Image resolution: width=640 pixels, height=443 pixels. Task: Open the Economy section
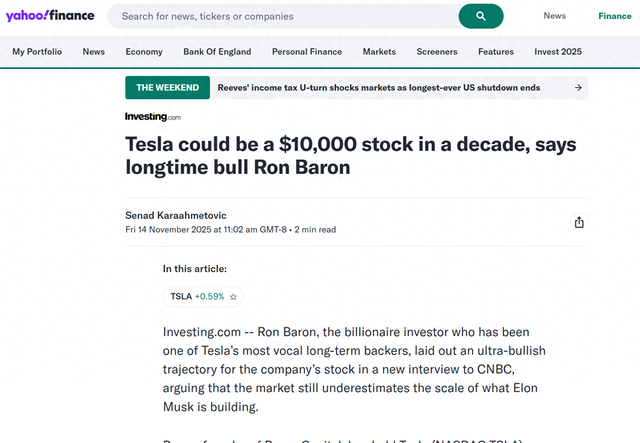click(144, 52)
